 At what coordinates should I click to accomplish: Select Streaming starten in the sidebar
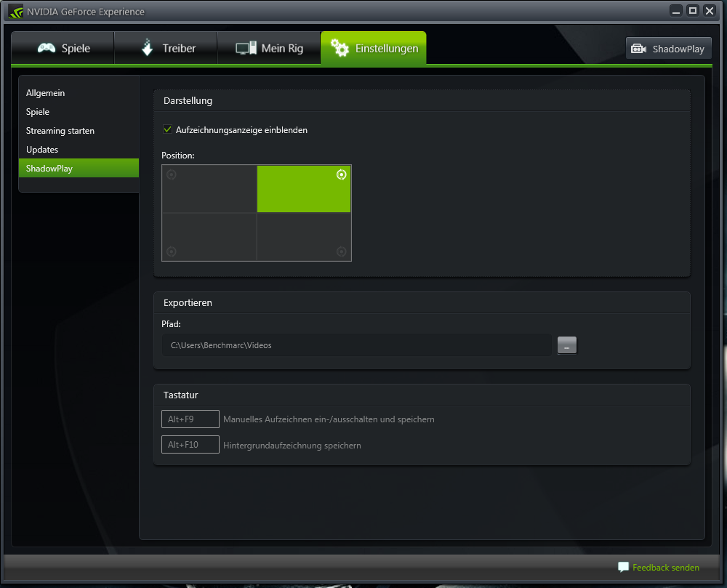(60, 131)
